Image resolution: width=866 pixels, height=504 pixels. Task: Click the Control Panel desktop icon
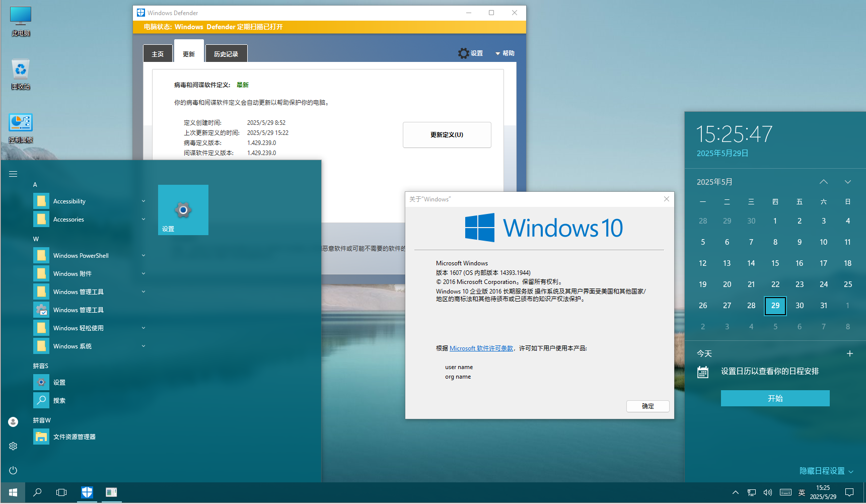(x=21, y=127)
